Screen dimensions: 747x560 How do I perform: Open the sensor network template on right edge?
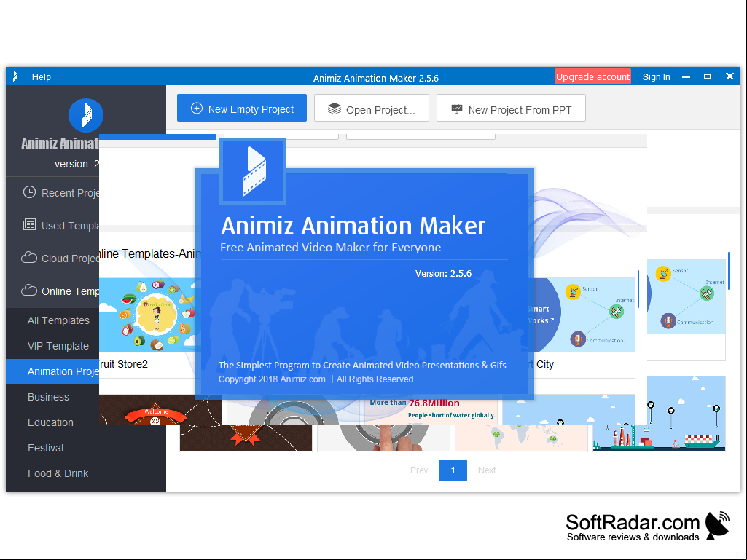(686, 296)
